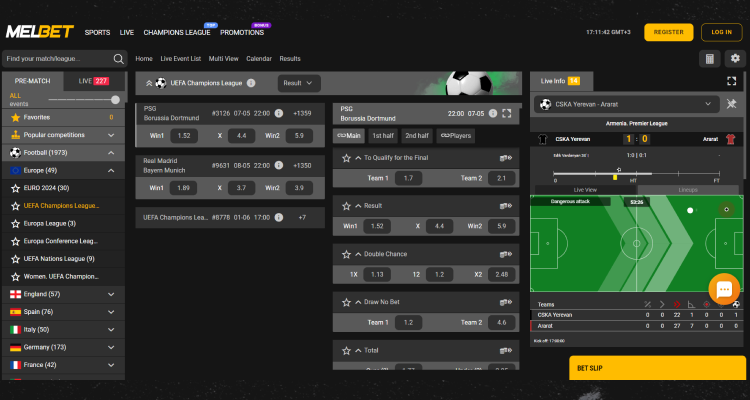
Task: Click bet constructor icon in Draw No Bet
Action: (x=506, y=302)
